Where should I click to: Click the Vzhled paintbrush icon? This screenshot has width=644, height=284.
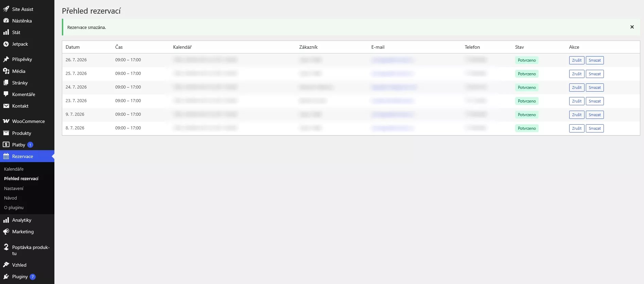coord(6,265)
